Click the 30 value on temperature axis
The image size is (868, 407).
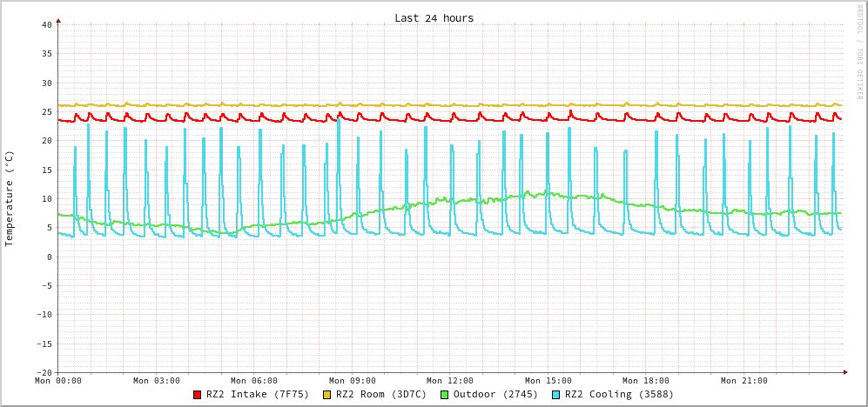[46, 83]
